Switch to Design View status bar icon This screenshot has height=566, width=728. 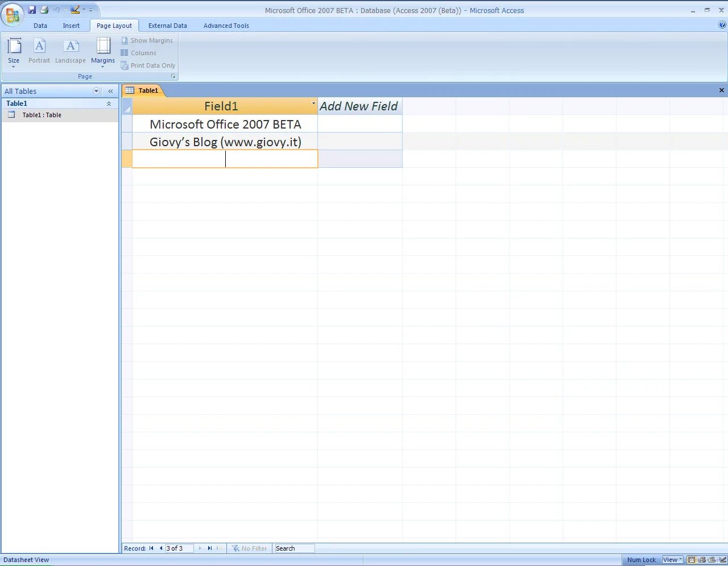722,560
